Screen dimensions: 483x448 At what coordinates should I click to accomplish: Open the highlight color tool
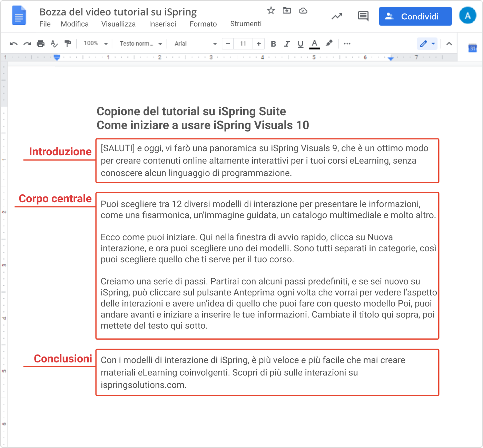click(329, 43)
